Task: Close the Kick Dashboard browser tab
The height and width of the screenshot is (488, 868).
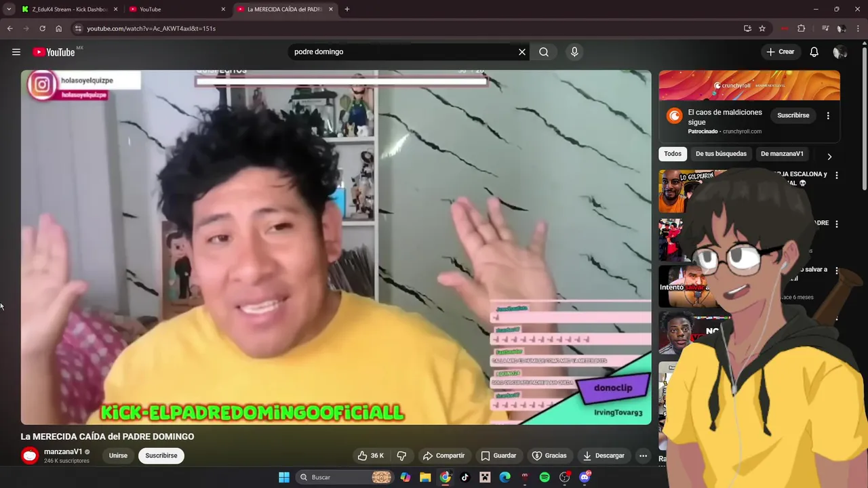Action: coord(115,9)
